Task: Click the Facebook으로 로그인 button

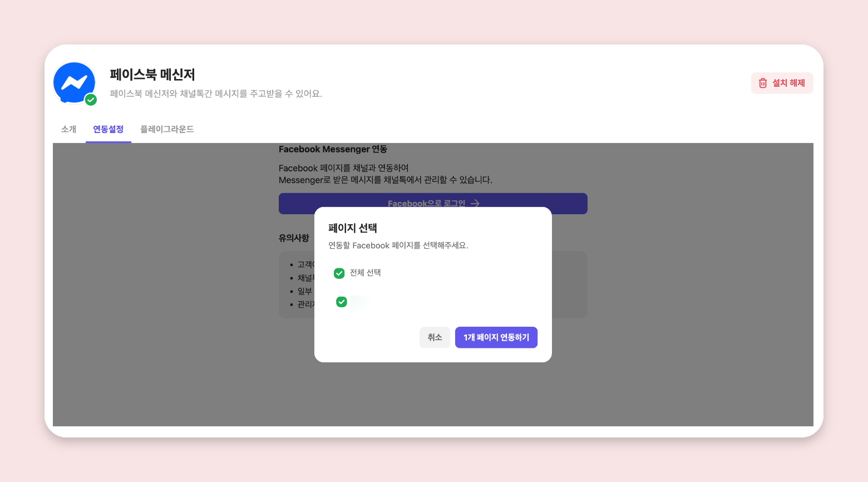Action: click(x=433, y=204)
